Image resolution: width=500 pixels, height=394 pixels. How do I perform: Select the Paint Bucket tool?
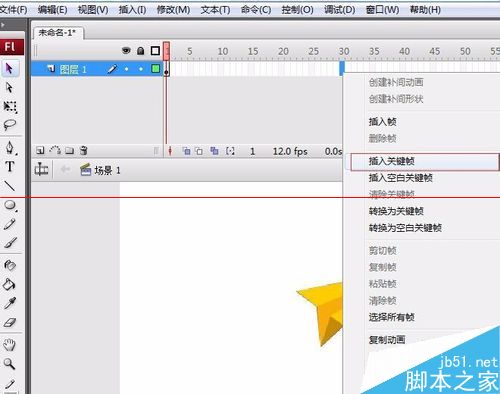tap(9, 284)
